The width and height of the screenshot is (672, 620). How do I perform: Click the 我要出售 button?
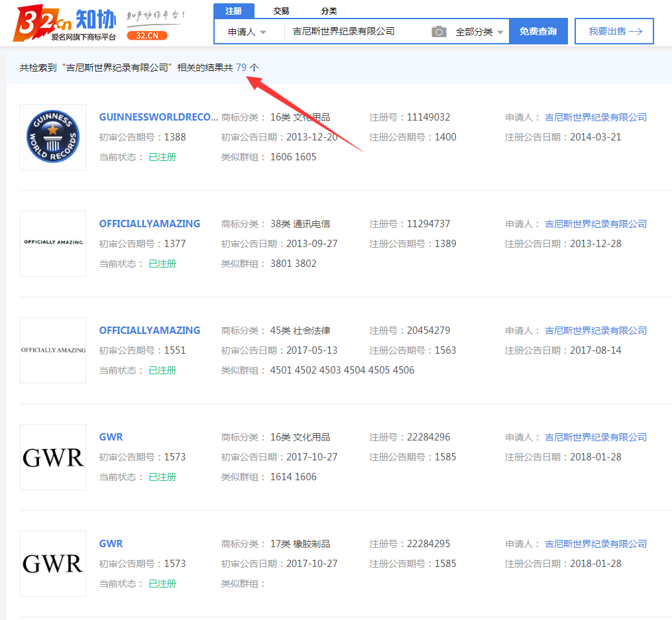click(614, 31)
